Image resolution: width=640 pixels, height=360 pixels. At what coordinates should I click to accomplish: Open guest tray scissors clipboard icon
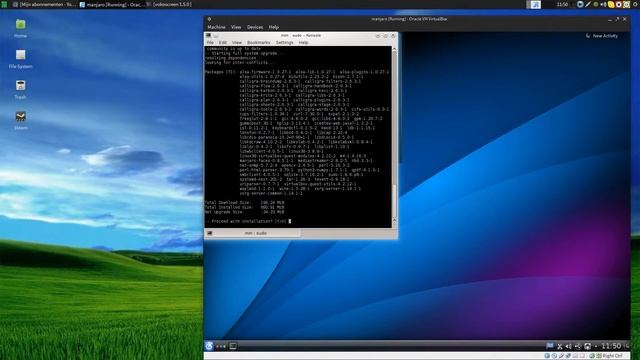[x=560, y=346]
